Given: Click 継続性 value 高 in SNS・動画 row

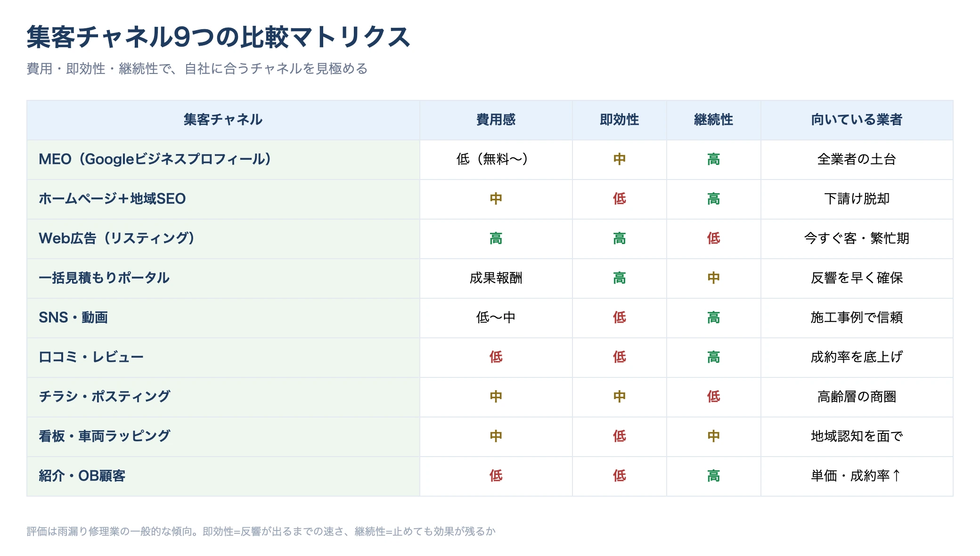Looking at the screenshot, I should pyautogui.click(x=713, y=318).
